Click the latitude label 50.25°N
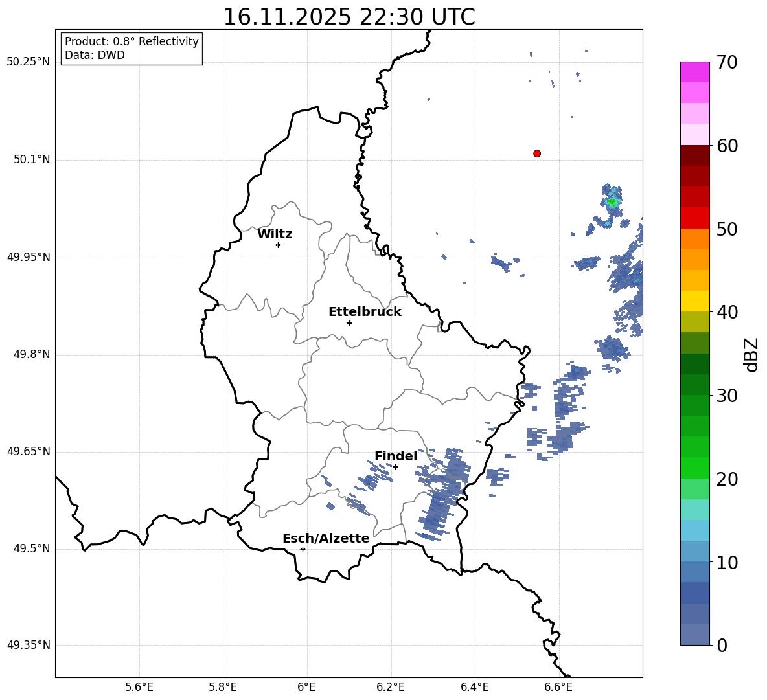This screenshot has width=767, height=700. click(29, 62)
